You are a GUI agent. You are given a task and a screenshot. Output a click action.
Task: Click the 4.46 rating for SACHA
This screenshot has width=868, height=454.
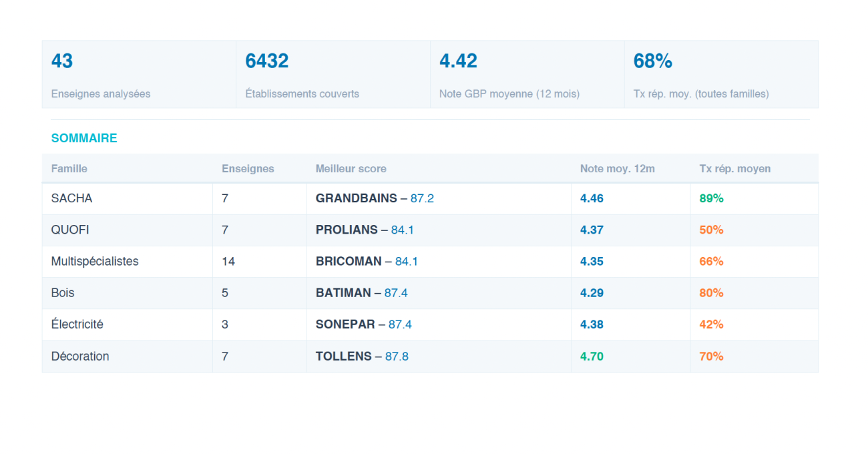592,198
